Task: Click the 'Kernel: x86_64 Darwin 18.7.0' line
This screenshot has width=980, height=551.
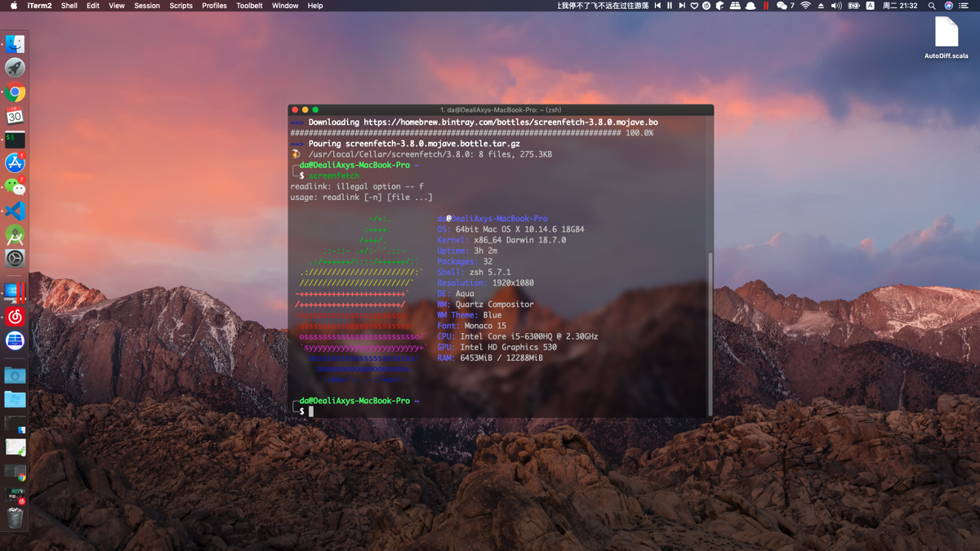Action: pos(501,240)
